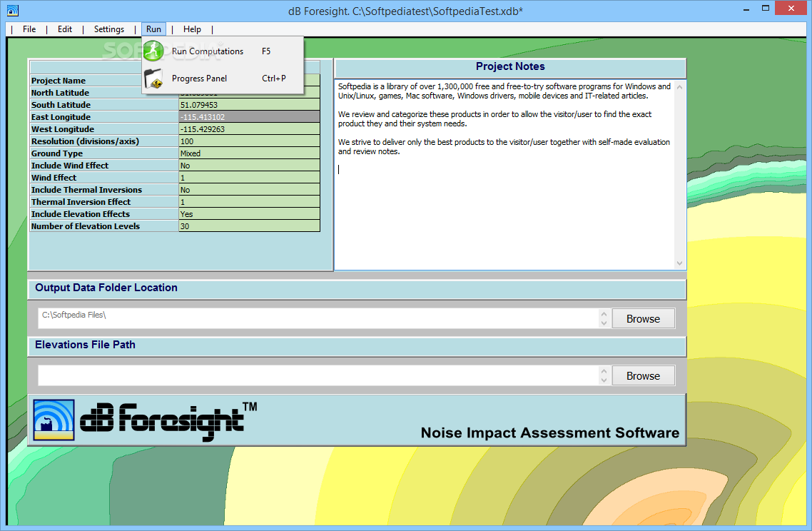Click the North Latitude label

pos(60,93)
